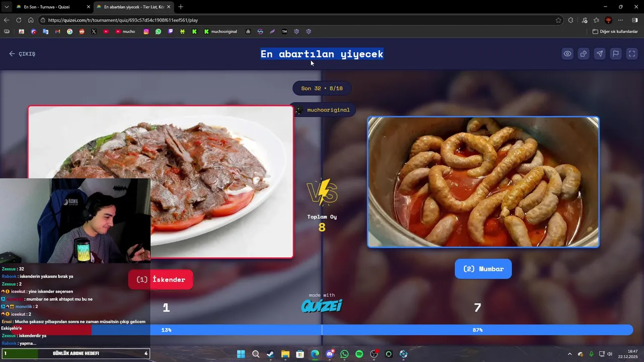644x362 pixels.
Task: Toggle fullscreen mode icon in Quizei header
Action: pos(632,54)
